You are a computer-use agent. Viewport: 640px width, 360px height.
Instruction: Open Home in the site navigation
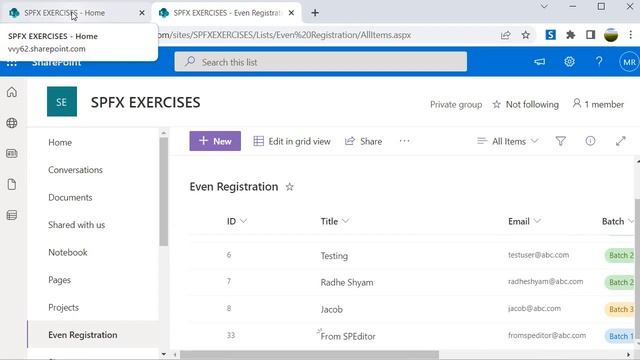60,142
